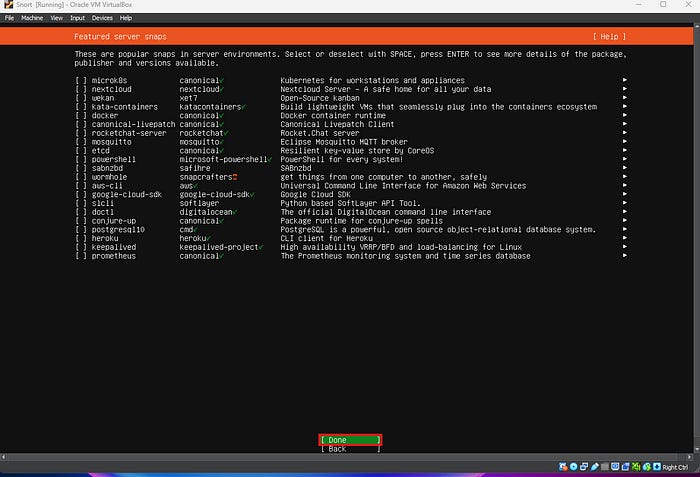Click the VirtualBox hard disk activity icon
The width and height of the screenshot is (700, 477).
[x=563, y=467]
